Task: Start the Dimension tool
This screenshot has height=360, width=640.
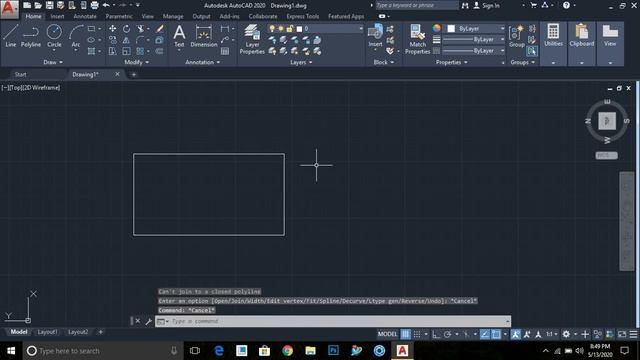Action: [204, 36]
